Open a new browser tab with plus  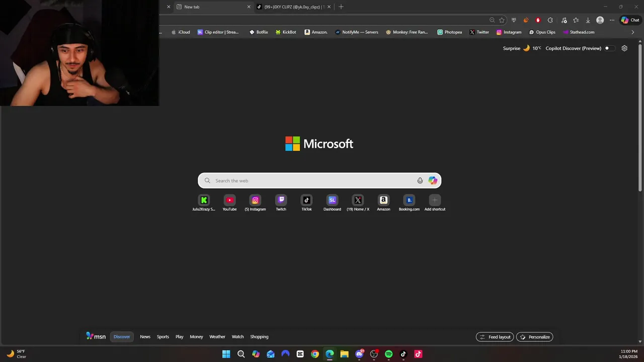pyautogui.click(x=341, y=7)
